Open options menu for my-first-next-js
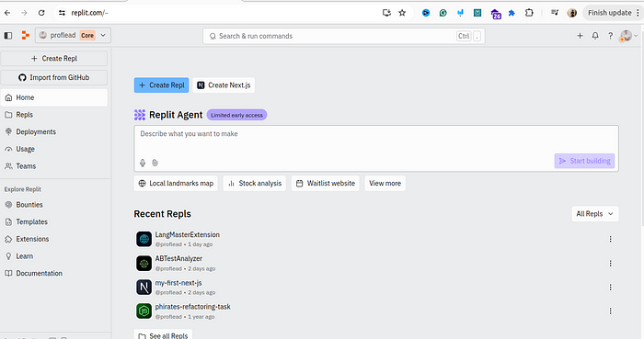This screenshot has width=644, height=339. 610,288
